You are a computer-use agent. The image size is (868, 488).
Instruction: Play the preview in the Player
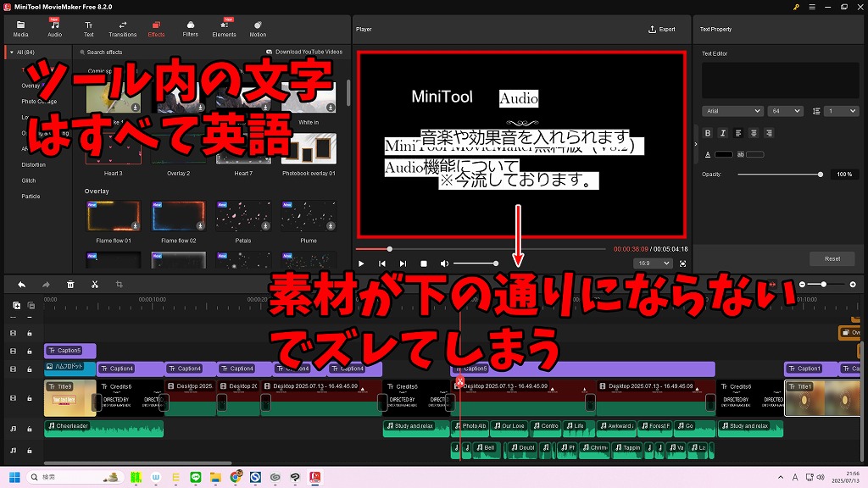361,264
